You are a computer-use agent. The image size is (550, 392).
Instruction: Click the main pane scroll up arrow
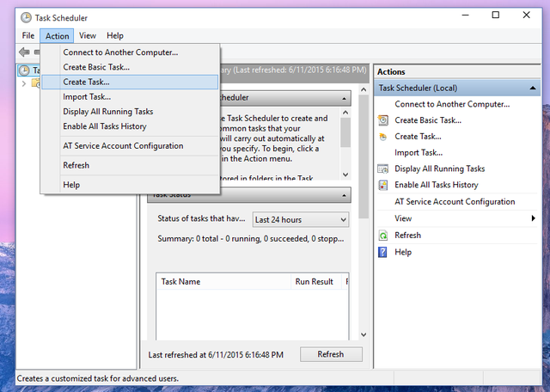point(364,90)
